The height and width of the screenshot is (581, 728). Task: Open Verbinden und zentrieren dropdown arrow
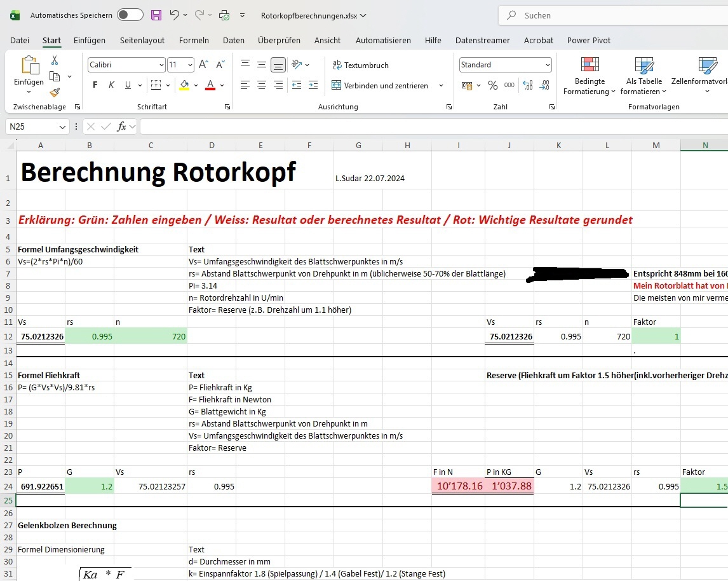441,85
